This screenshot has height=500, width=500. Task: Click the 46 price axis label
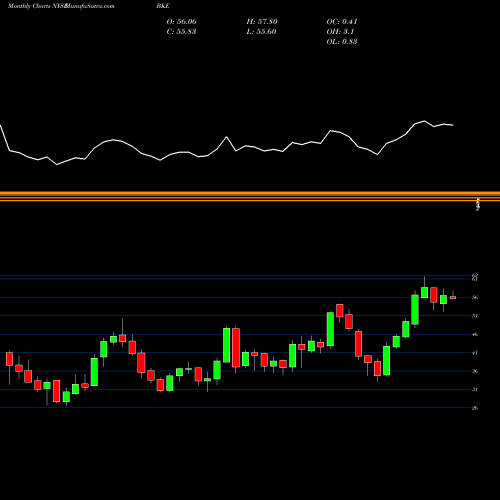pyautogui.click(x=475, y=334)
